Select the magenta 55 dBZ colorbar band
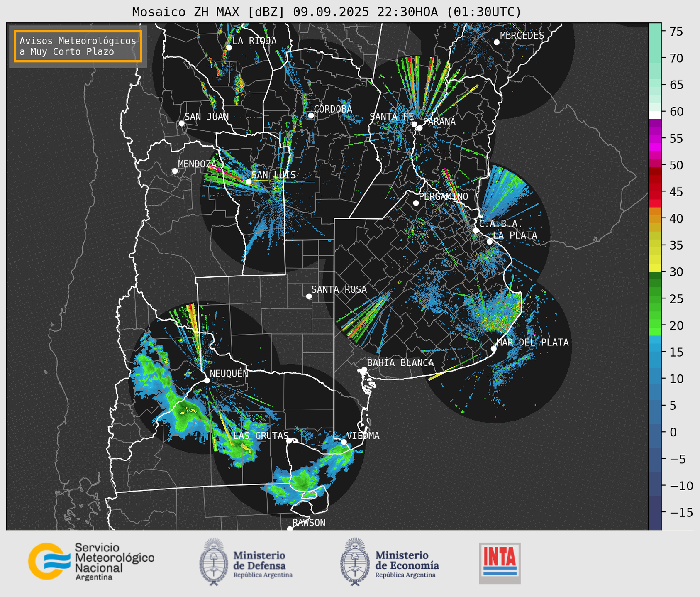 [654, 139]
